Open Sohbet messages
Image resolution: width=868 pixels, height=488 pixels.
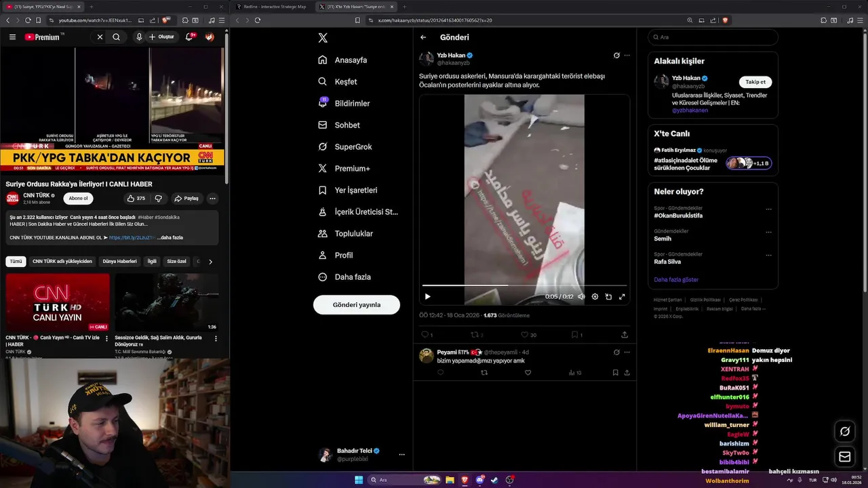(x=338, y=125)
